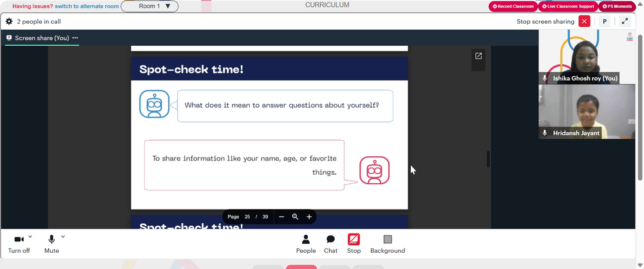Open the People panel
This screenshot has height=269, width=644.
click(x=306, y=244)
